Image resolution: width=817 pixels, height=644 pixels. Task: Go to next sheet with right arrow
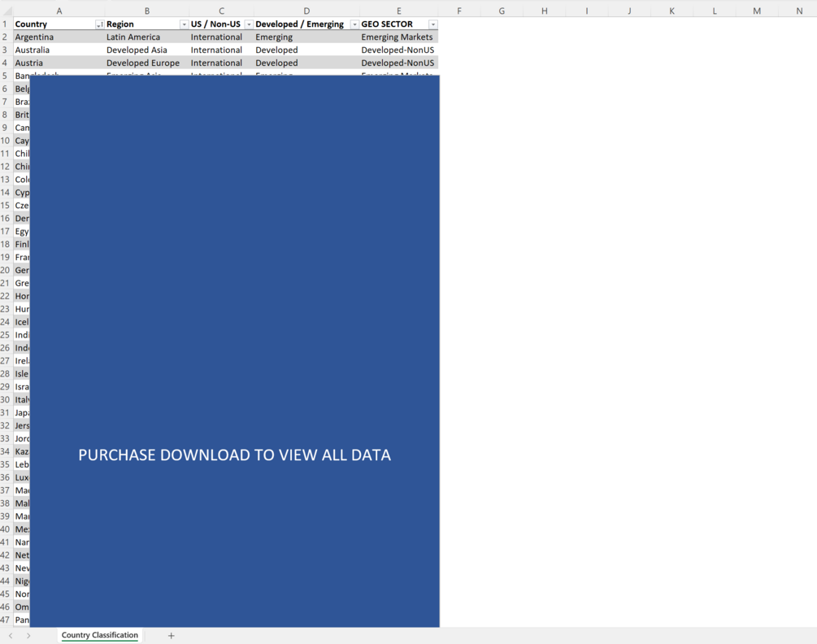[x=28, y=636]
